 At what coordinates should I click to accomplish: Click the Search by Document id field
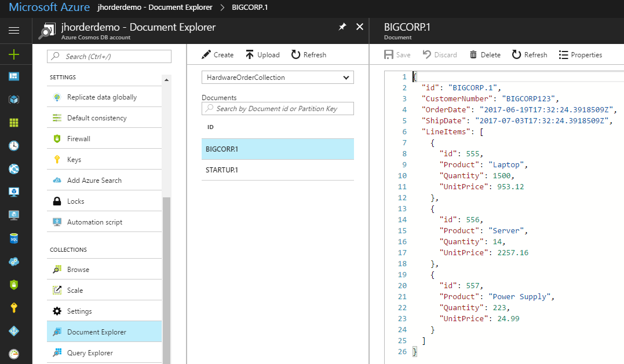click(x=278, y=108)
